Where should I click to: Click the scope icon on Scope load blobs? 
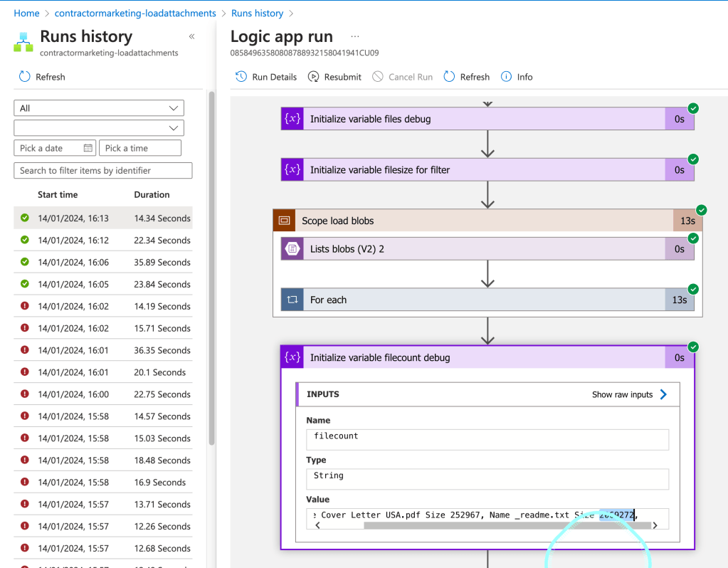pos(284,221)
